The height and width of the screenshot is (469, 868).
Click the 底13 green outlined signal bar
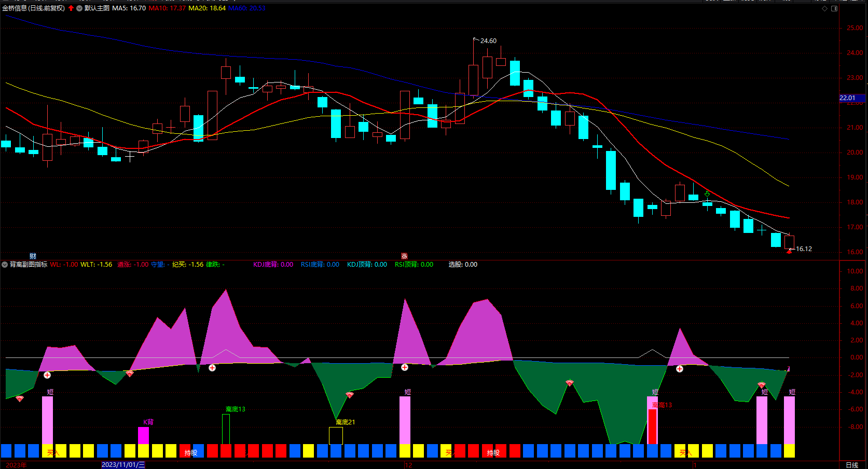226,429
